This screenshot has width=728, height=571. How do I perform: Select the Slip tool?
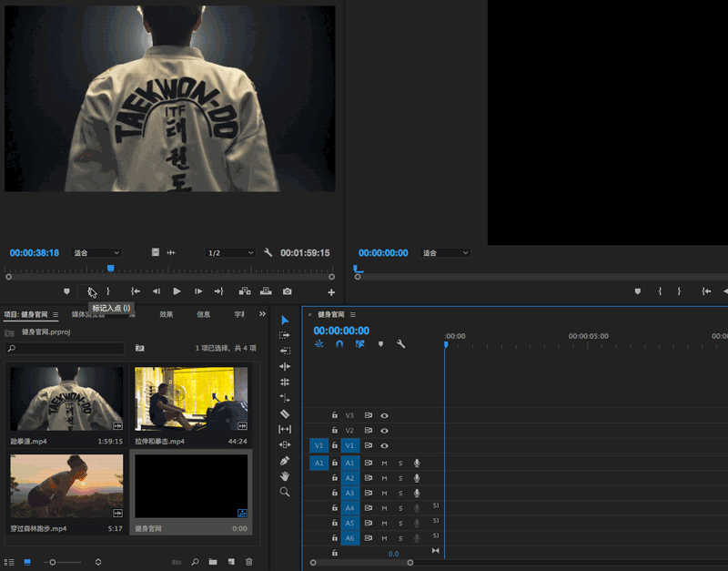pyautogui.click(x=285, y=429)
